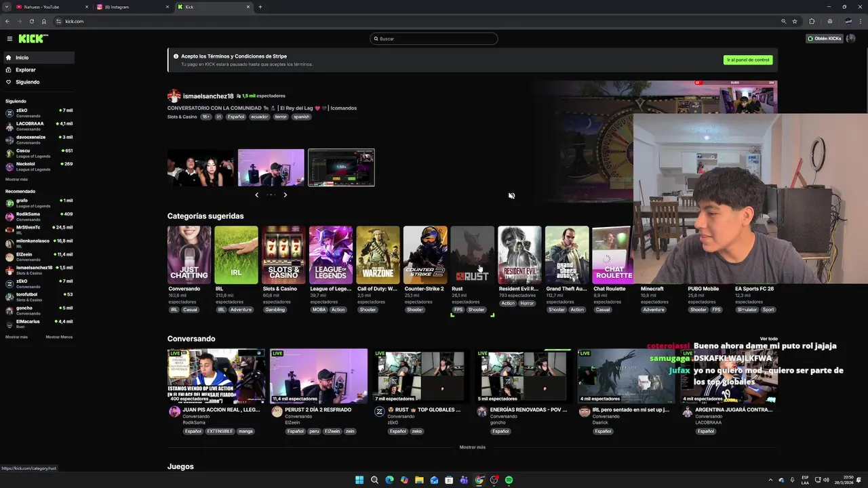Show next featured stream with right arrow
This screenshot has height=488, width=868.
coord(285,195)
